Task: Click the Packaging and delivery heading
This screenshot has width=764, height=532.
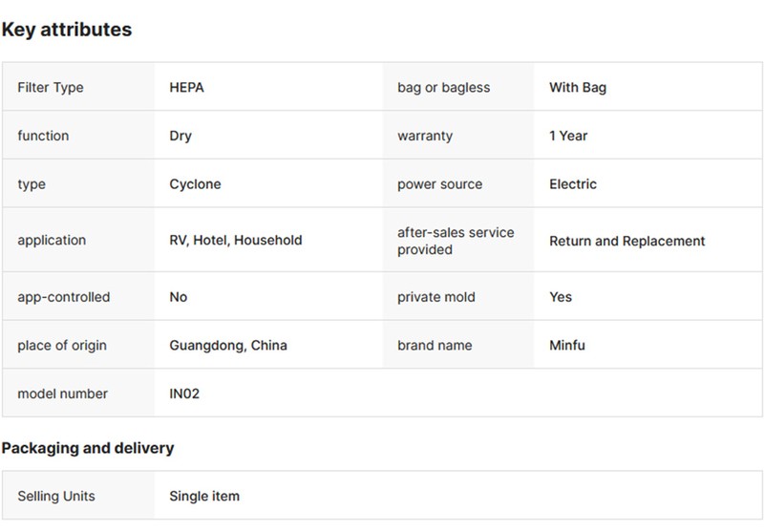Action: pyautogui.click(x=88, y=447)
